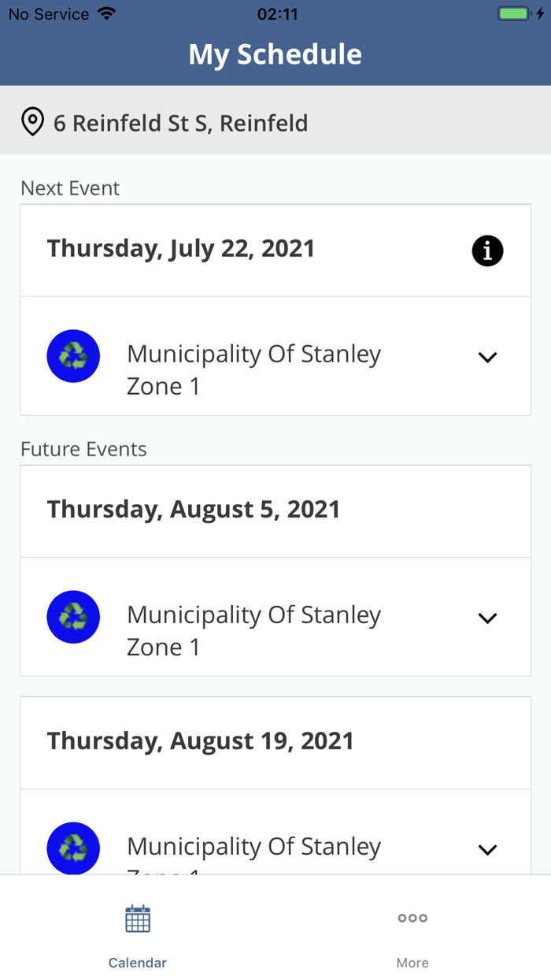Tap recycling icon under August 19 event

click(x=73, y=848)
